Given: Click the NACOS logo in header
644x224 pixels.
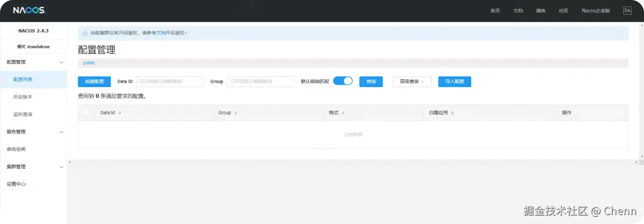Looking at the screenshot, I should (29, 10).
